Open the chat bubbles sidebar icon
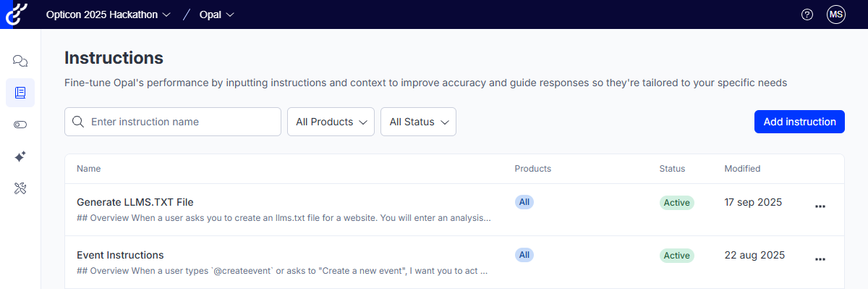The image size is (868, 289). coord(20,61)
